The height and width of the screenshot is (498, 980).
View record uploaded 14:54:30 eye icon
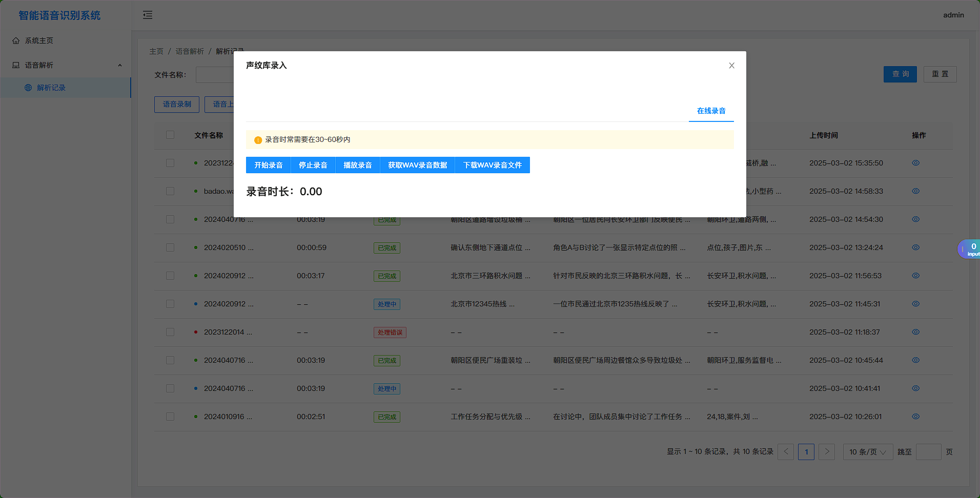tap(916, 219)
